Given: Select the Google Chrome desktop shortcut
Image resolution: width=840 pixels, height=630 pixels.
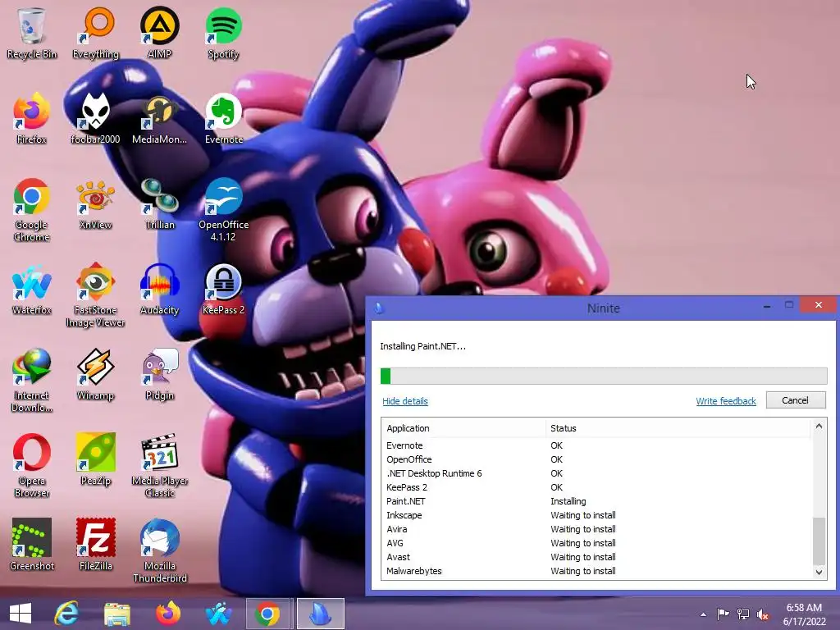Looking at the screenshot, I should (32, 209).
